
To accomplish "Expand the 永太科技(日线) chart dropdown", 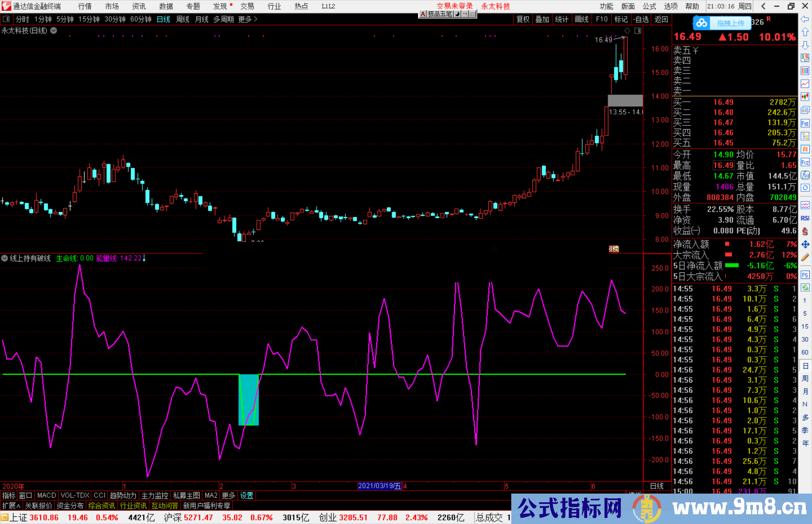I will (x=54, y=31).
